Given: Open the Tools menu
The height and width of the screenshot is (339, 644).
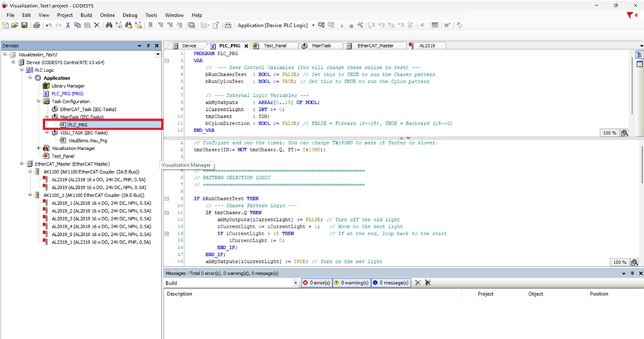Looking at the screenshot, I should [151, 15].
